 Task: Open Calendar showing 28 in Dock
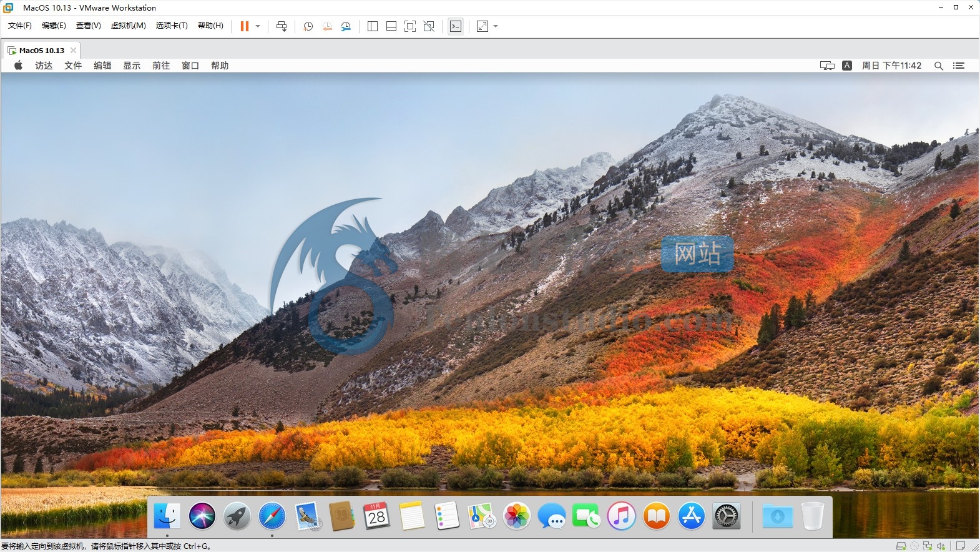tap(377, 516)
